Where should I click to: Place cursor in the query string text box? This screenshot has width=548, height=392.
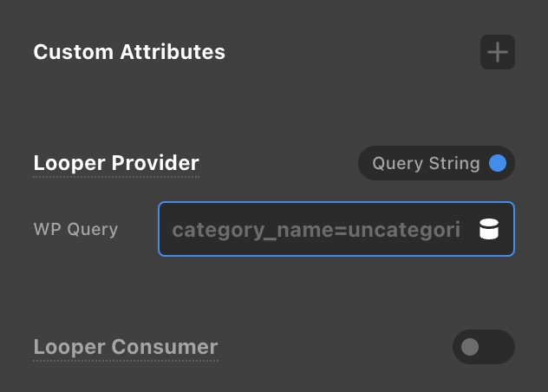tap(316, 230)
